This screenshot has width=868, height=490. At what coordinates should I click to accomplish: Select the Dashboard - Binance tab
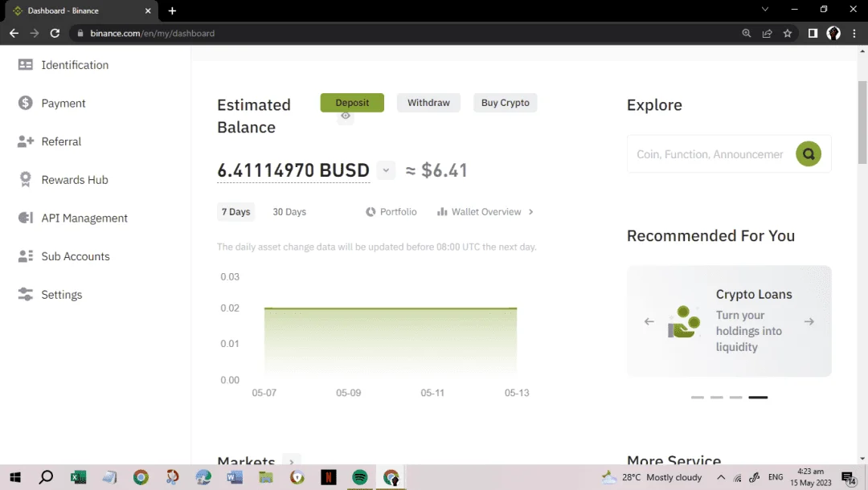(x=80, y=11)
